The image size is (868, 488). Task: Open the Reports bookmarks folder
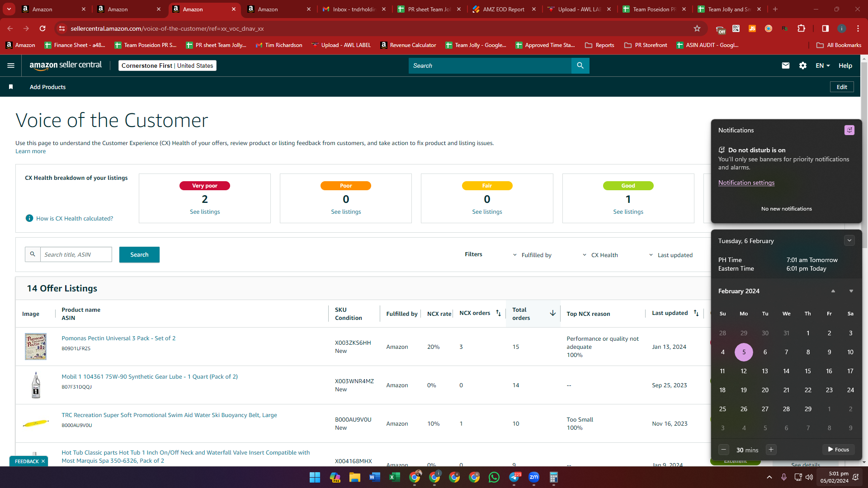[599, 45]
